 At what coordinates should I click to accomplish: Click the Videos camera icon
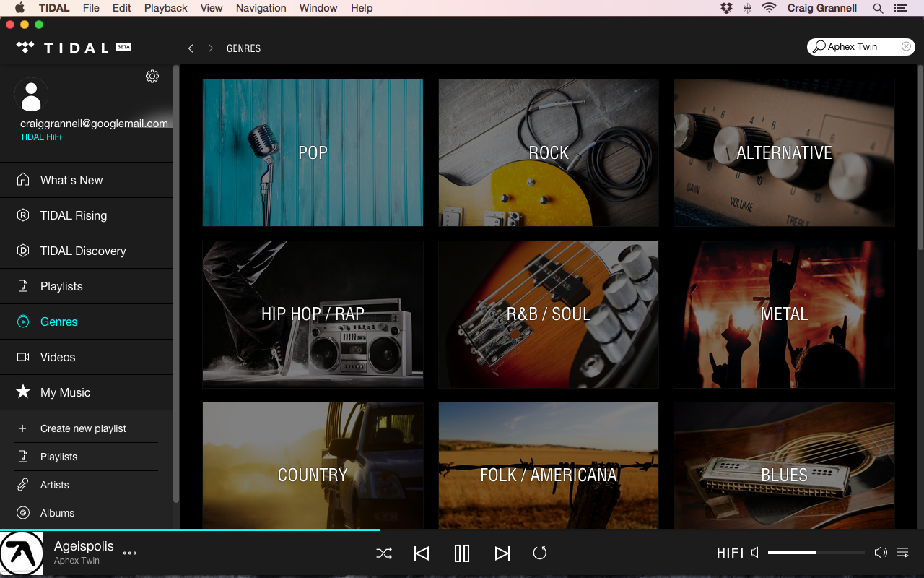tap(23, 357)
